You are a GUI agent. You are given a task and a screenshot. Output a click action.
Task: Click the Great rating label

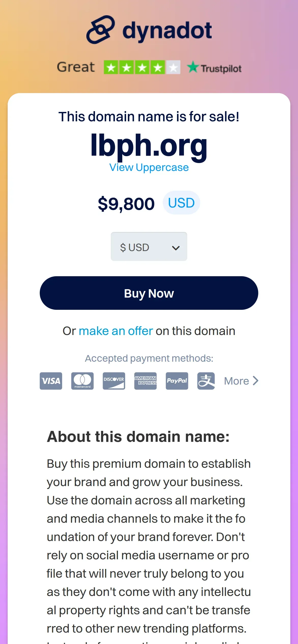pyautogui.click(x=76, y=67)
